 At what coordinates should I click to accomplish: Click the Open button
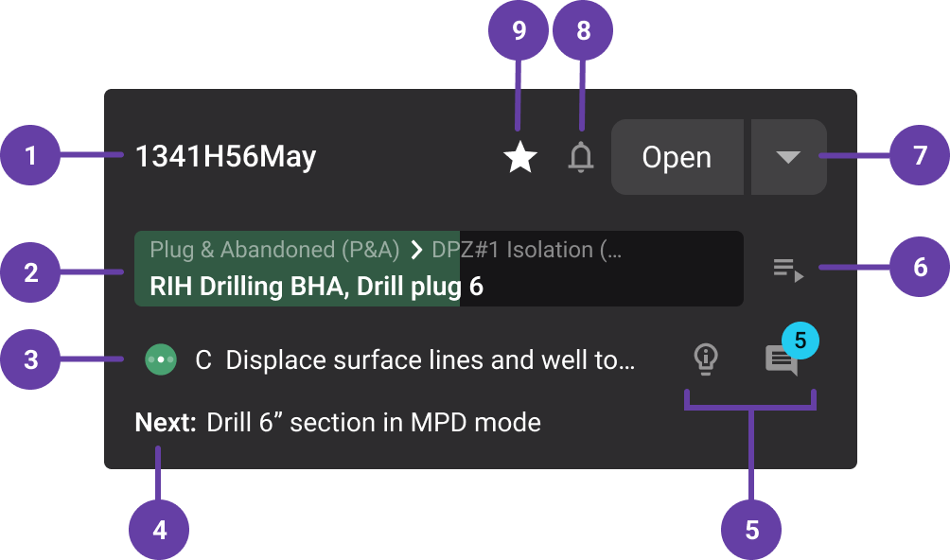[677, 157]
